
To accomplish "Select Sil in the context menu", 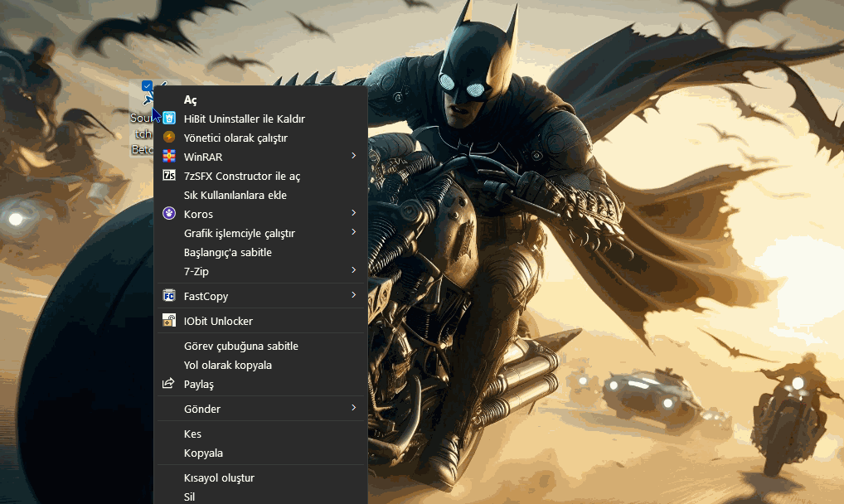I will click(261, 497).
